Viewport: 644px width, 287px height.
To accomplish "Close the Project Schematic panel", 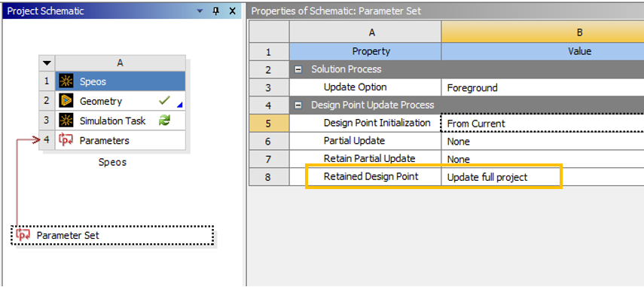I will pyautogui.click(x=233, y=11).
